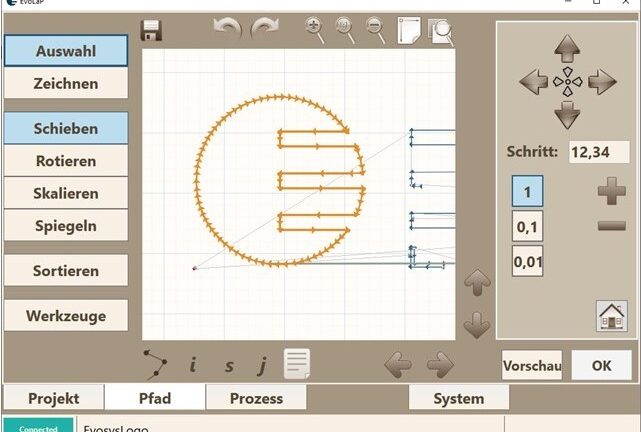Switch to Zeichnen mode
The height and width of the screenshot is (432, 641).
(x=66, y=83)
